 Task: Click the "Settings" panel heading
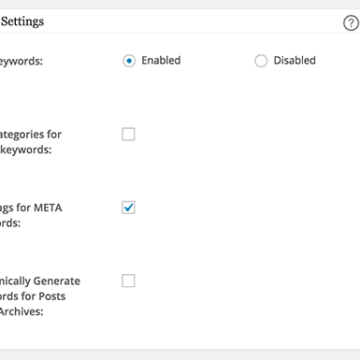tap(22, 22)
